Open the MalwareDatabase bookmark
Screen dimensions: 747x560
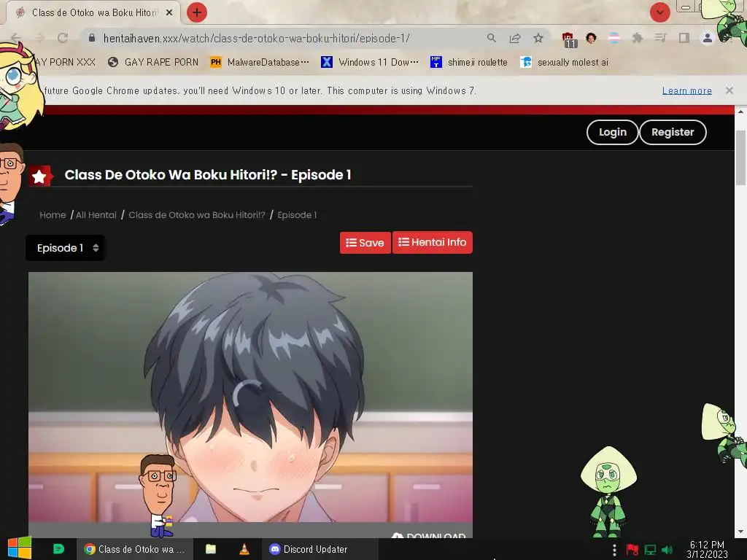click(x=260, y=63)
